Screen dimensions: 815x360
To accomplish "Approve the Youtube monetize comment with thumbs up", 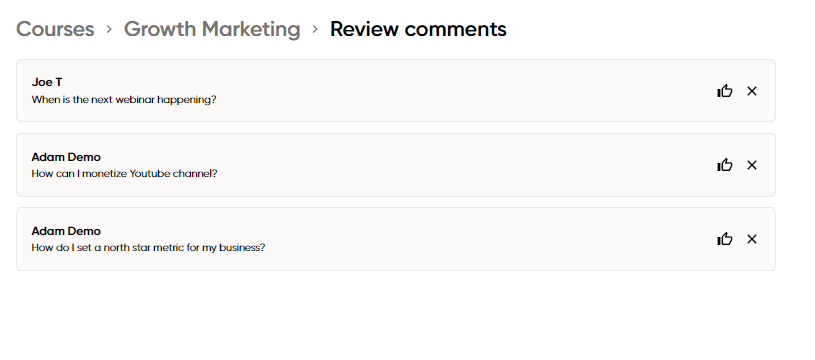I will (725, 165).
